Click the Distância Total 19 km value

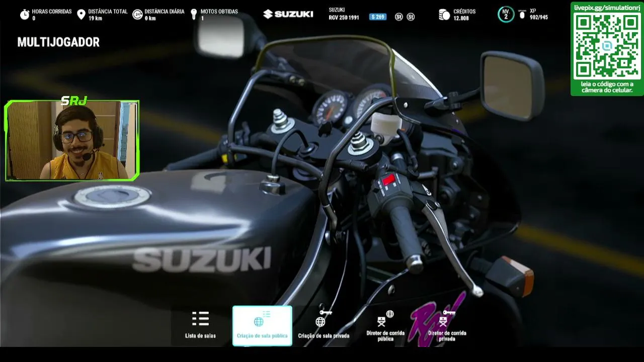(x=95, y=18)
